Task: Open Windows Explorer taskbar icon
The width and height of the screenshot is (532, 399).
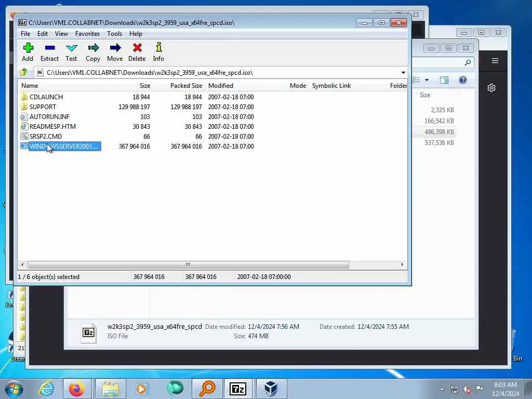Action: (x=111, y=389)
